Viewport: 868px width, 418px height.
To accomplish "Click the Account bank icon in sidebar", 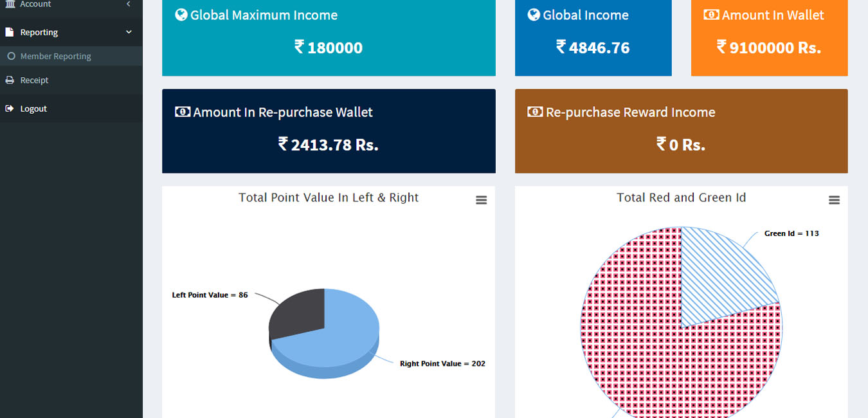I will click(x=10, y=5).
